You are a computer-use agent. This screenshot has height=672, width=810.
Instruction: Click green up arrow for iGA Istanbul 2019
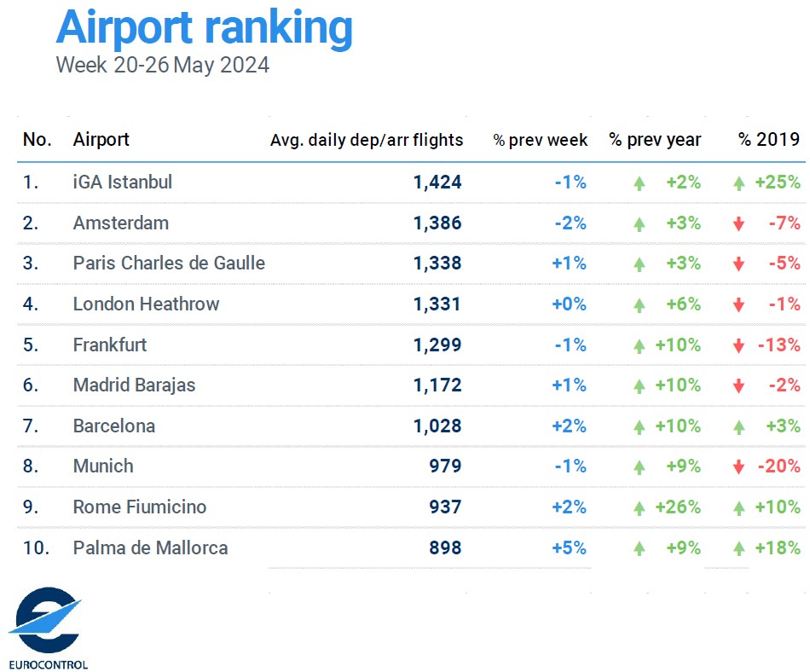click(x=739, y=183)
